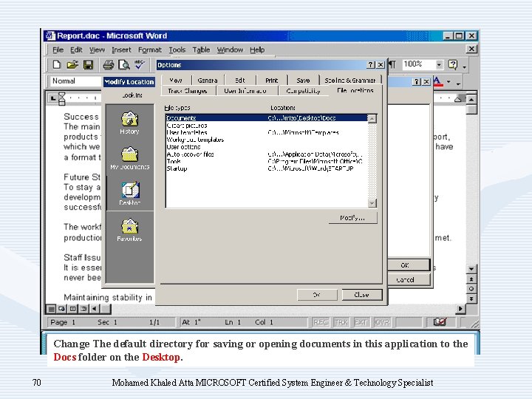Switch to Web Layout view button
This screenshot has height=399, width=532.
(62, 309)
